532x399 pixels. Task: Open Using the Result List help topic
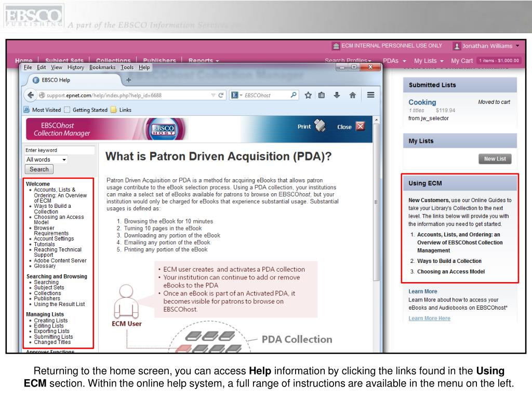(59, 304)
